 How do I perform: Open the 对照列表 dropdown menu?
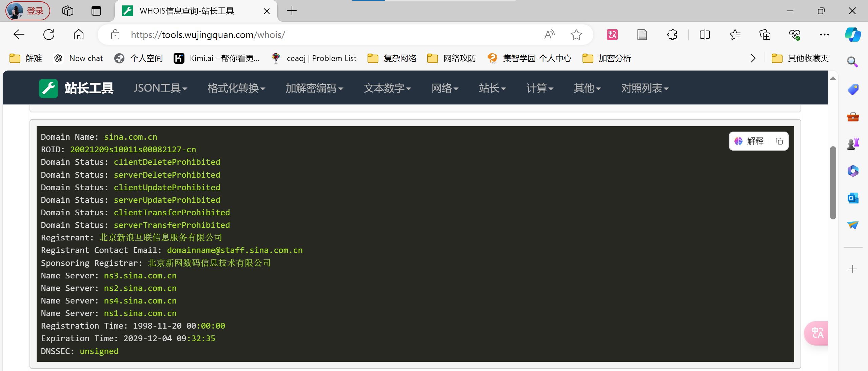tap(644, 88)
